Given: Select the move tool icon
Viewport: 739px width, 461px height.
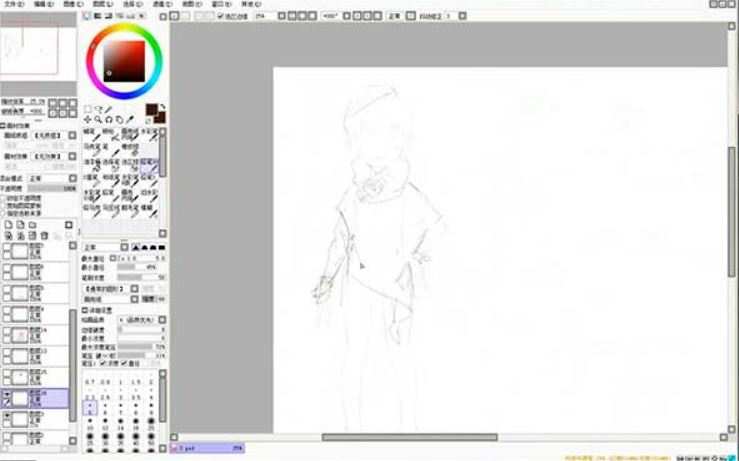Looking at the screenshot, I should (88, 119).
